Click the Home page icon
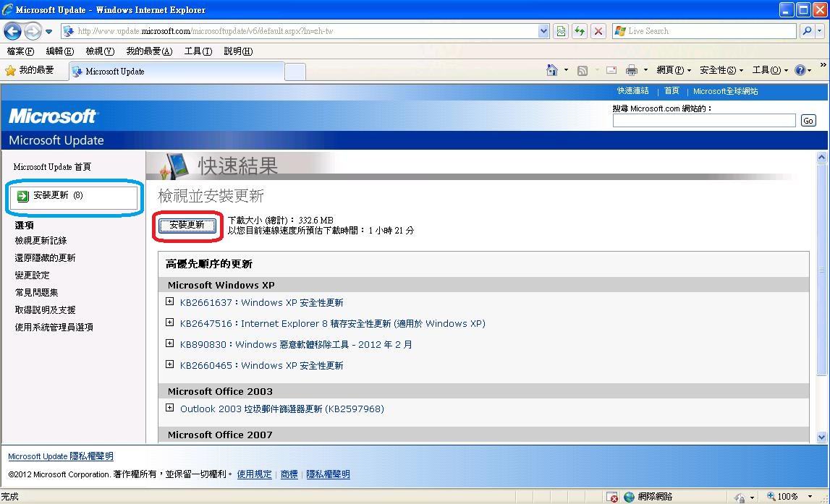The width and height of the screenshot is (830, 504). (552, 70)
